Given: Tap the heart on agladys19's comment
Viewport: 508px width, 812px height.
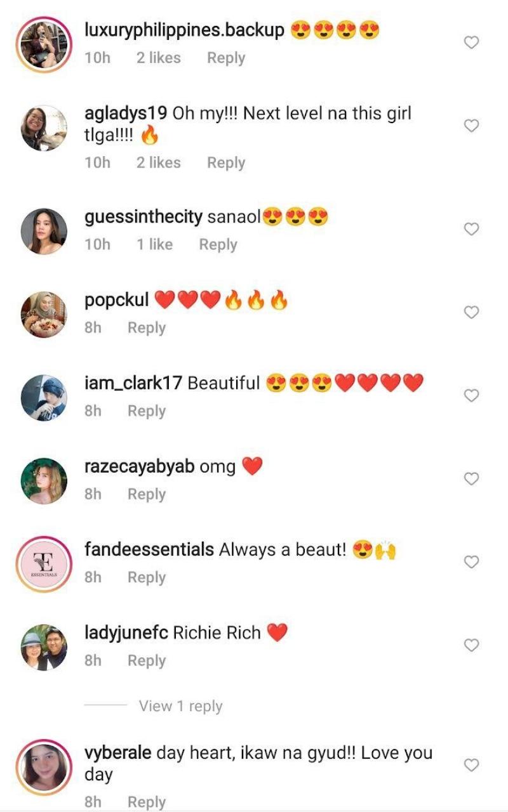Looking at the screenshot, I should (x=471, y=126).
